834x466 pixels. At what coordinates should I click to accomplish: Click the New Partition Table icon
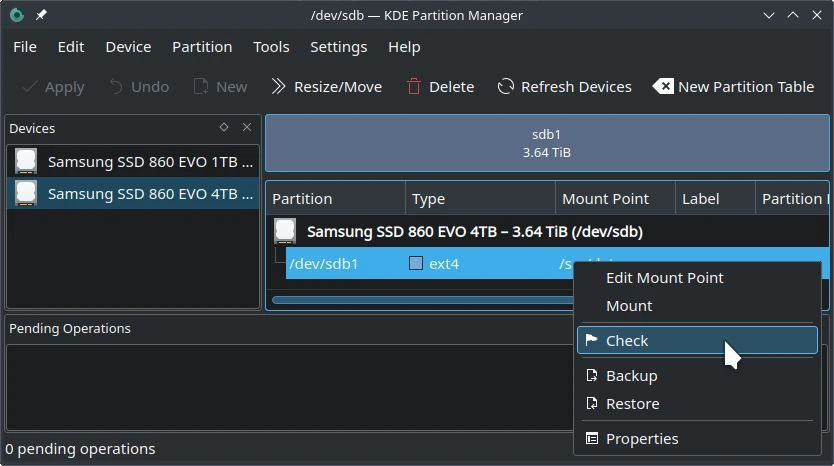663,87
